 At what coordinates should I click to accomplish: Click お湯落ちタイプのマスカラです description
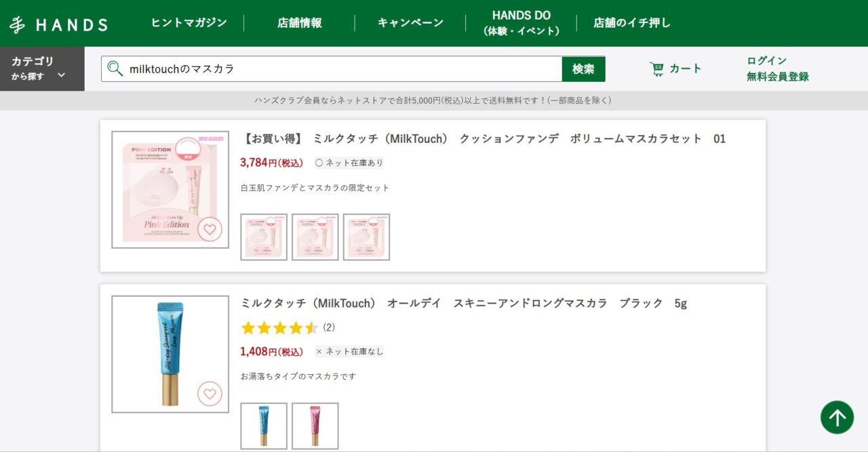click(298, 376)
